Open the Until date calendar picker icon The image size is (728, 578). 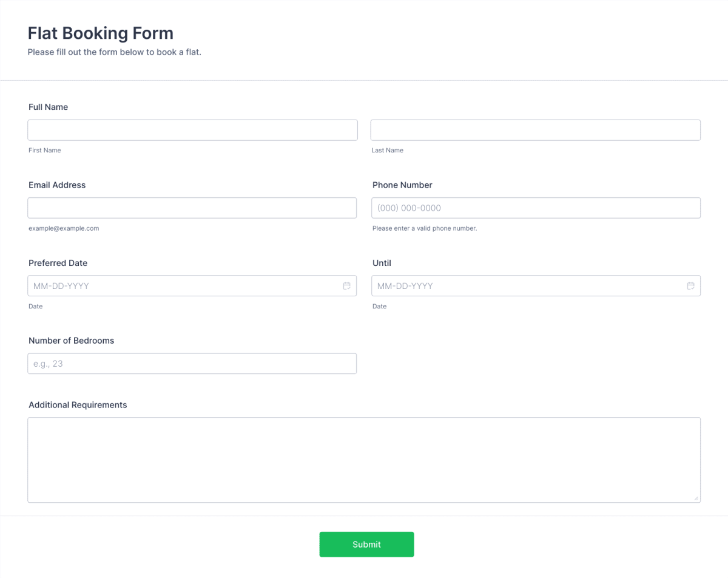pyautogui.click(x=690, y=286)
